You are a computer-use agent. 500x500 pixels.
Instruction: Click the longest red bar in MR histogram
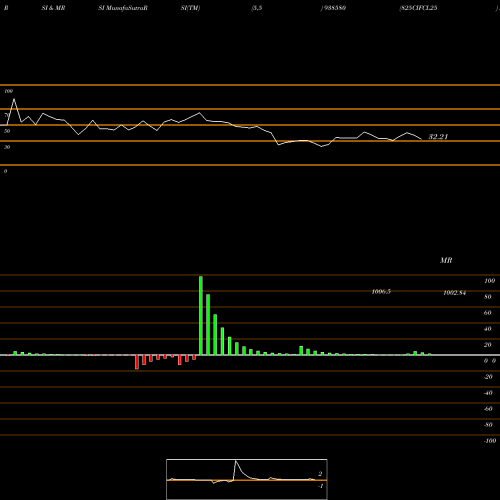coord(137,362)
